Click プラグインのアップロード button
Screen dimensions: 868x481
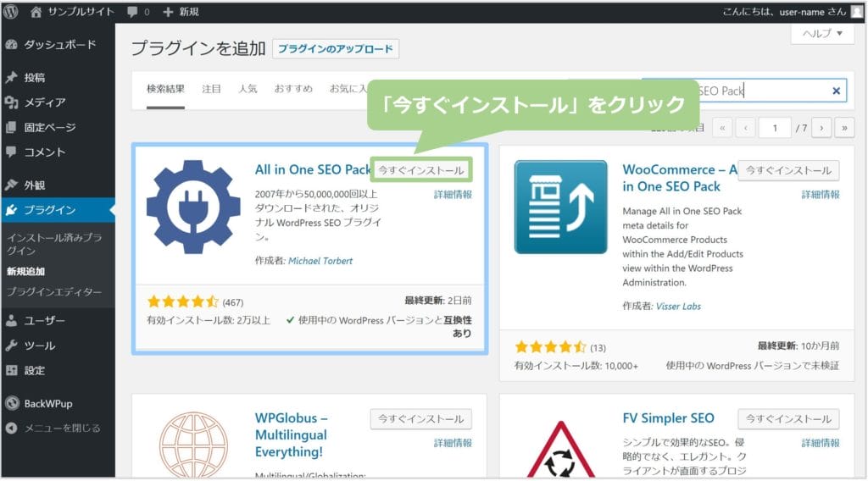[x=336, y=48]
